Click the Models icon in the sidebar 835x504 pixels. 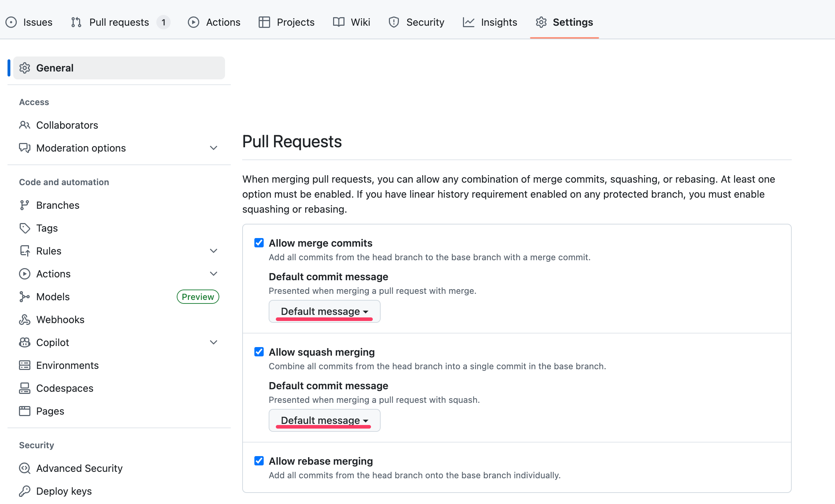coord(24,297)
